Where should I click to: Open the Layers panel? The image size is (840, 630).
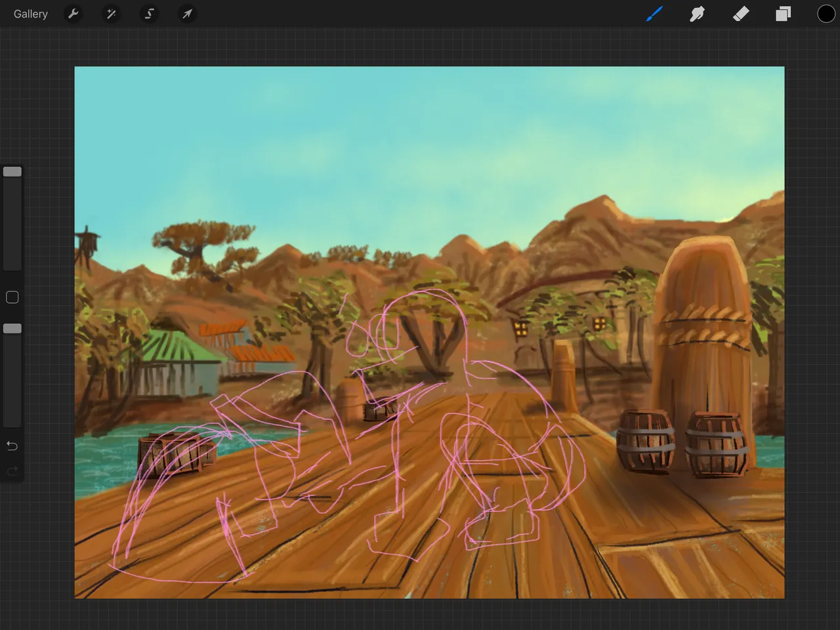coord(783,14)
